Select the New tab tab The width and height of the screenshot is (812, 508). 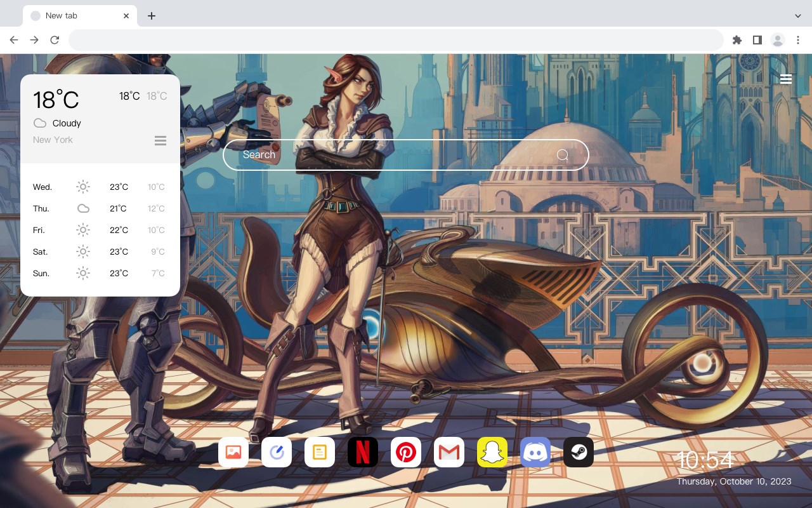click(x=80, y=16)
